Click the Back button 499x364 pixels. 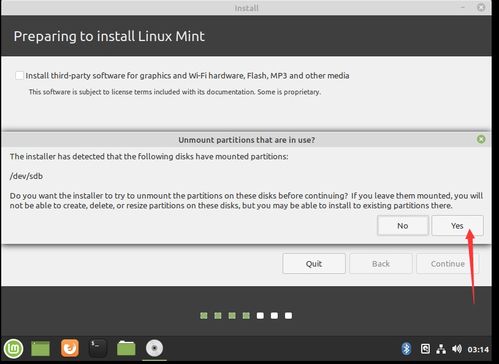tap(381, 264)
